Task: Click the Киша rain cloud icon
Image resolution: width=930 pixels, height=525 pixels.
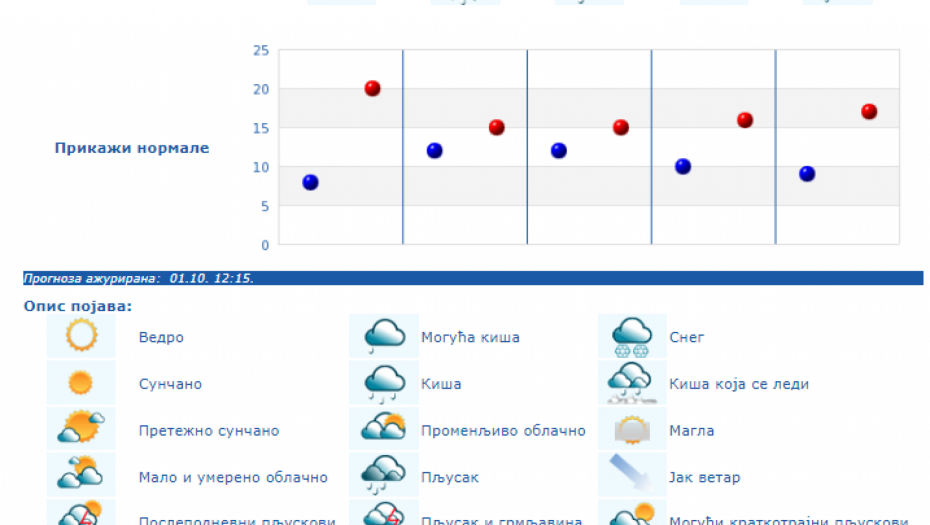Action: click(x=384, y=383)
